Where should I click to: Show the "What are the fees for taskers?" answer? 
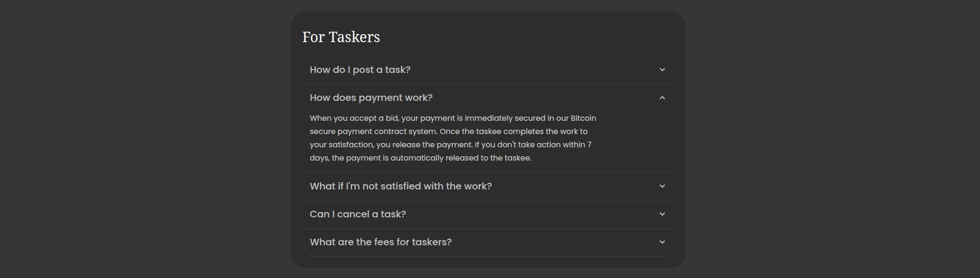coord(380,242)
